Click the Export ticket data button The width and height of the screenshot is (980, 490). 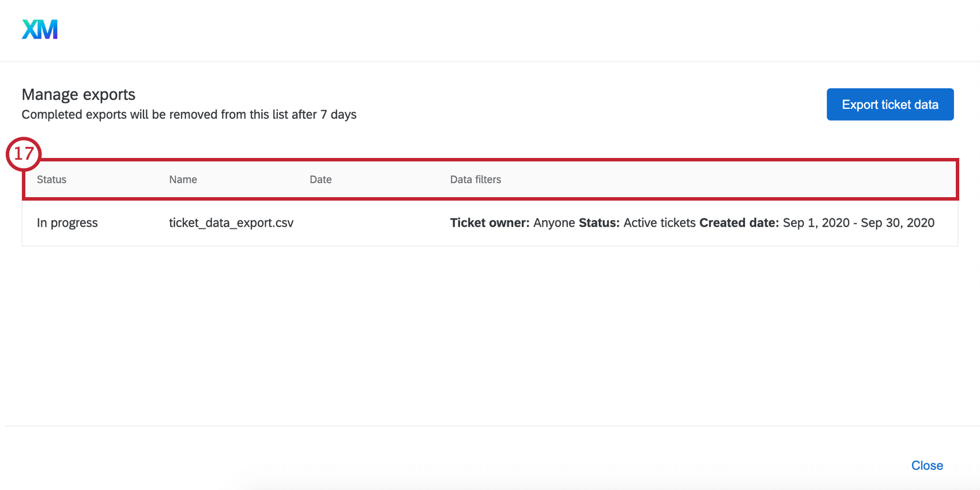pos(889,104)
